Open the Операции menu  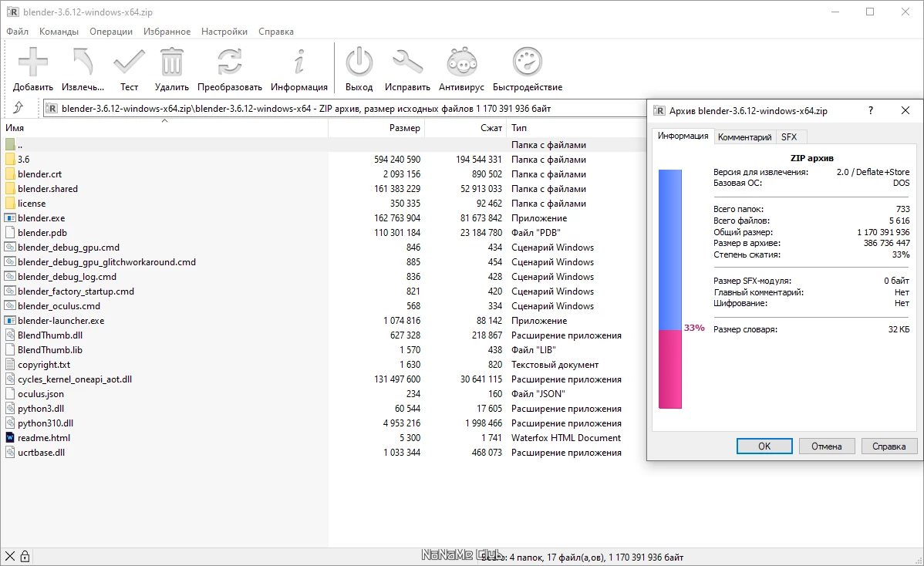click(x=110, y=32)
